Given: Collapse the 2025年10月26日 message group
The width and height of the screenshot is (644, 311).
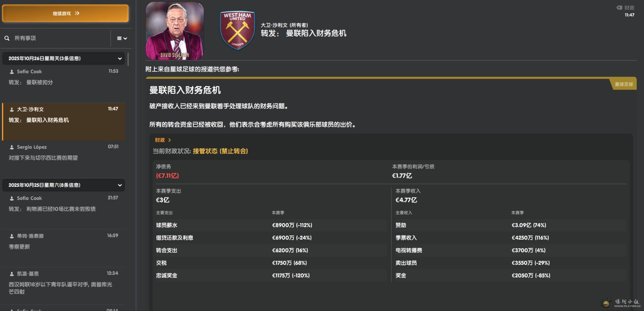Looking at the screenshot, I should tap(64, 58).
